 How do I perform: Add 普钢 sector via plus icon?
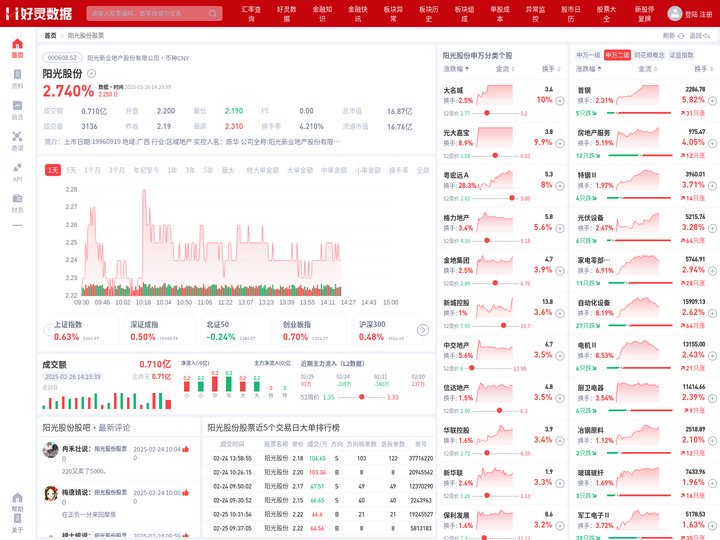point(712,101)
